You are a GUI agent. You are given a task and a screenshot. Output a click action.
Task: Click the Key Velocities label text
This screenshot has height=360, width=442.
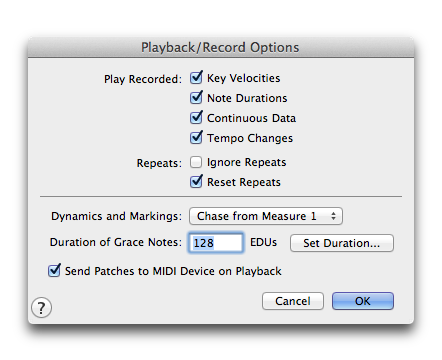coord(244,78)
